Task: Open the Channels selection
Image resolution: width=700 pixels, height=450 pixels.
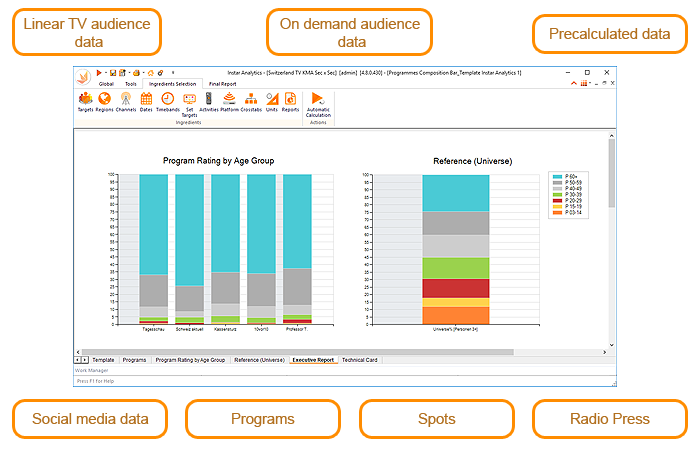Action: pos(125,100)
